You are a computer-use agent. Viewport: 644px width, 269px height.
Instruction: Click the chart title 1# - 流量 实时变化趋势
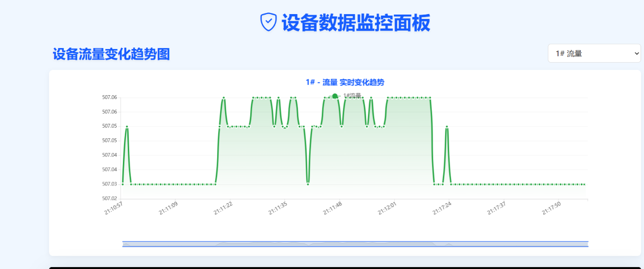[345, 82]
